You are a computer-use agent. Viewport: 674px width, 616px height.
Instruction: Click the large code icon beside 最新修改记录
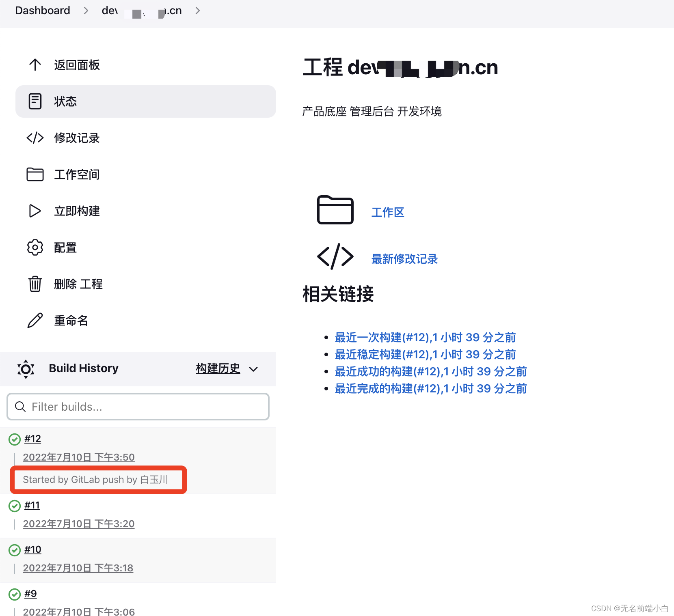click(335, 256)
